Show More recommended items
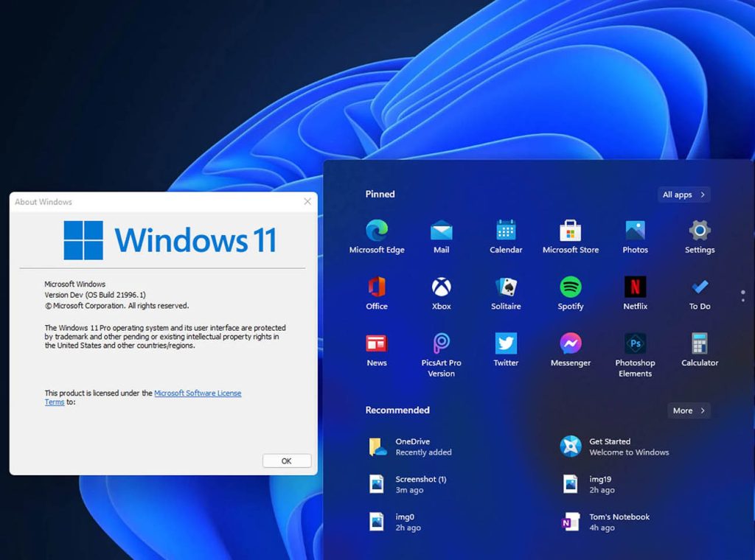 (x=689, y=410)
